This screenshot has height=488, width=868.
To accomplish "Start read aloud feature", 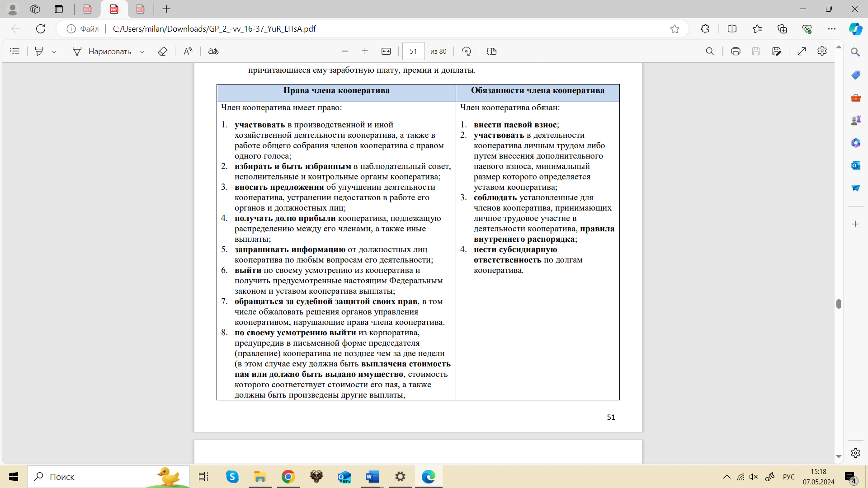I will click(188, 51).
